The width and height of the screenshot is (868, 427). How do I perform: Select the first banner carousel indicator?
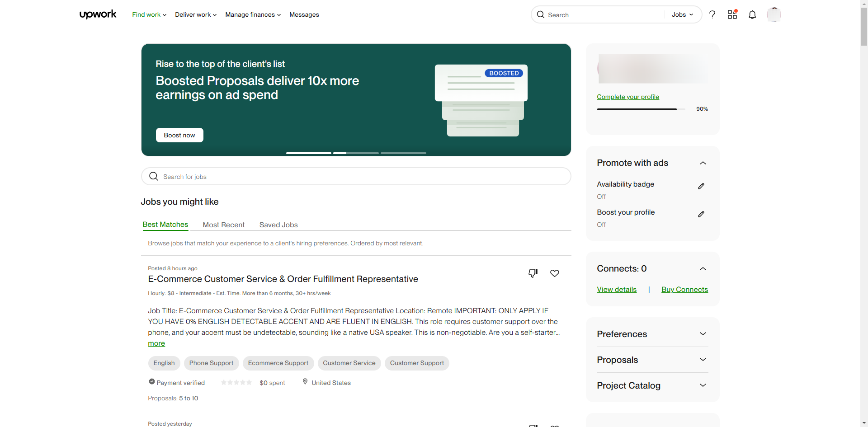309,153
